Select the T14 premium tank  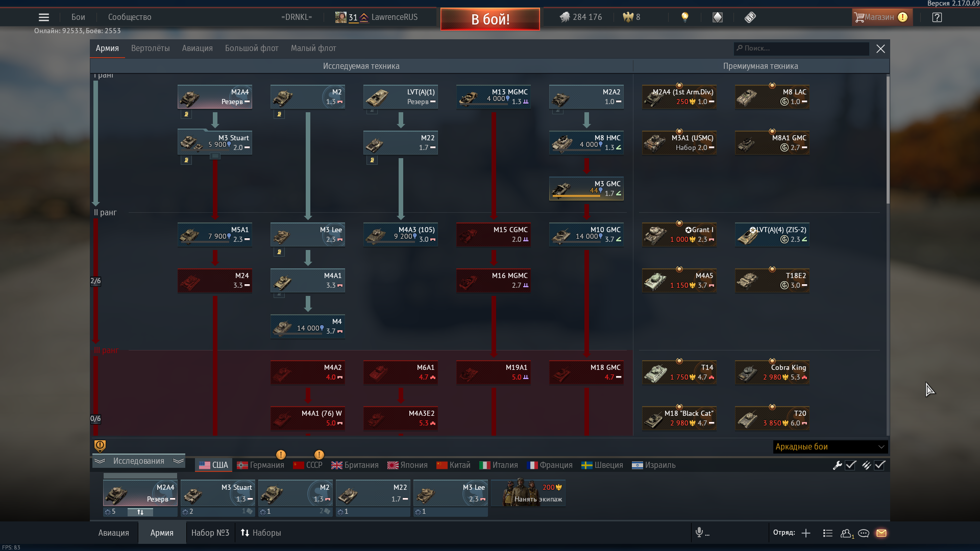point(679,372)
